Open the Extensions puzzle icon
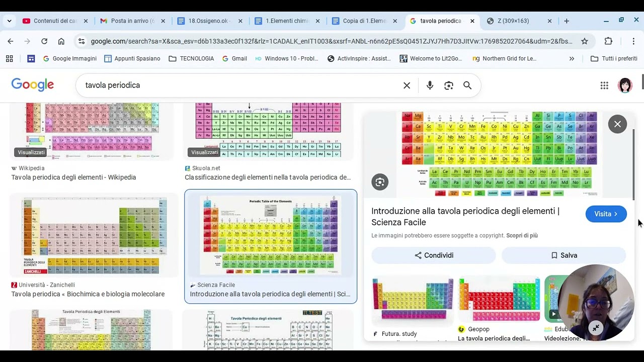The image size is (644, 362). 608,41
